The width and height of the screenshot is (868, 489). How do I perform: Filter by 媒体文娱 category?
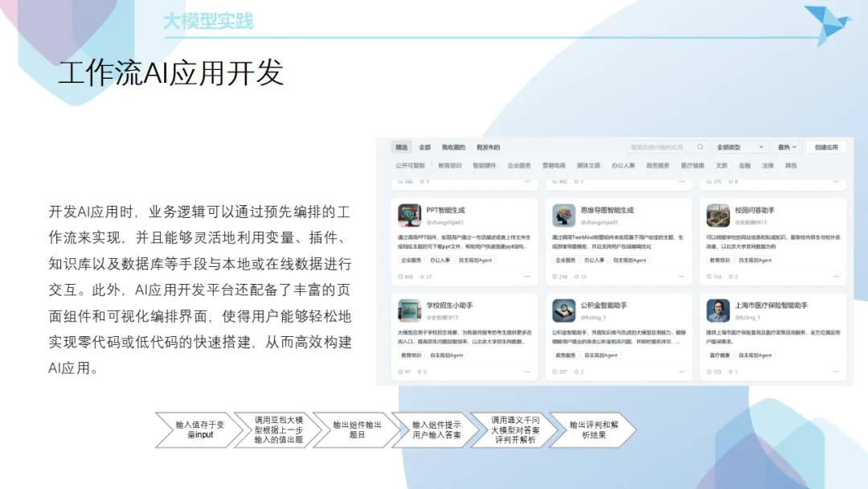point(588,166)
